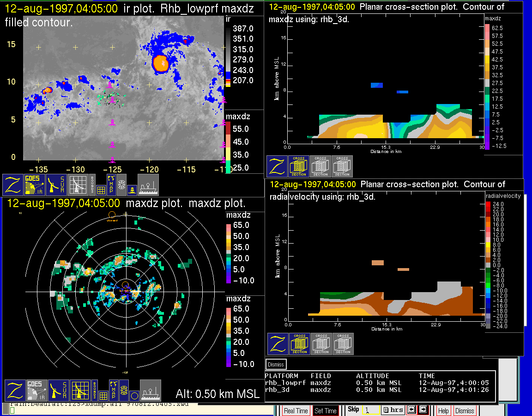Click the 62.5 swatch on maxdz color scale
532x416 pixels.
[487, 28]
